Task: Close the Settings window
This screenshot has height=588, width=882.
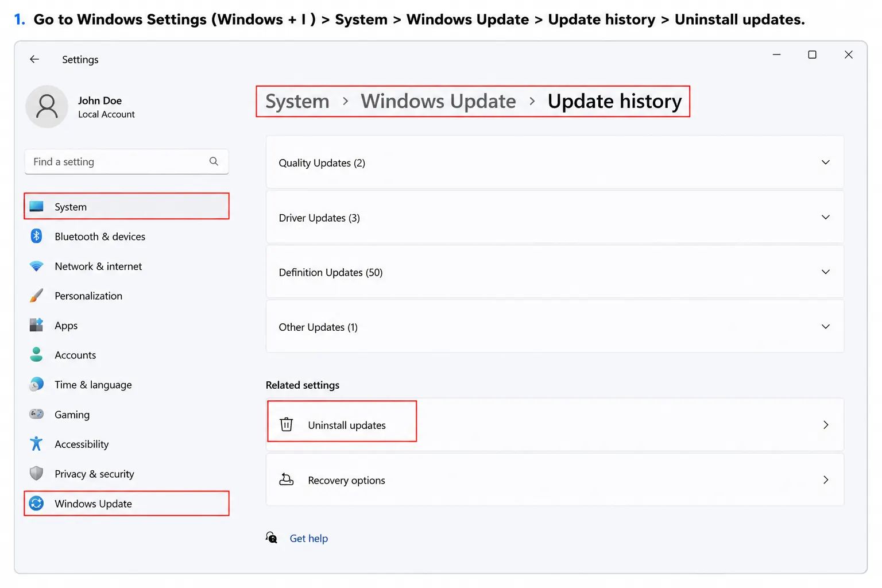Action: pyautogui.click(x=848, y=55)
